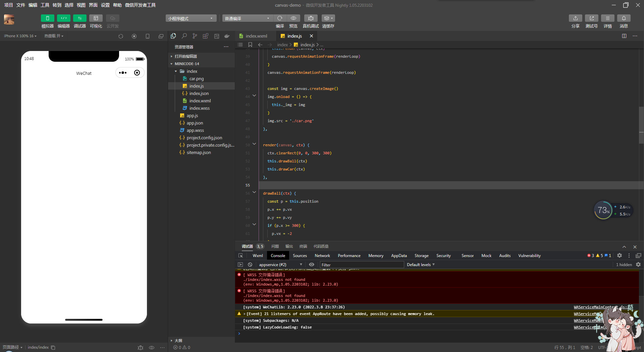Open the 小程序模式 mode dropdown

(x=191, y=18)
